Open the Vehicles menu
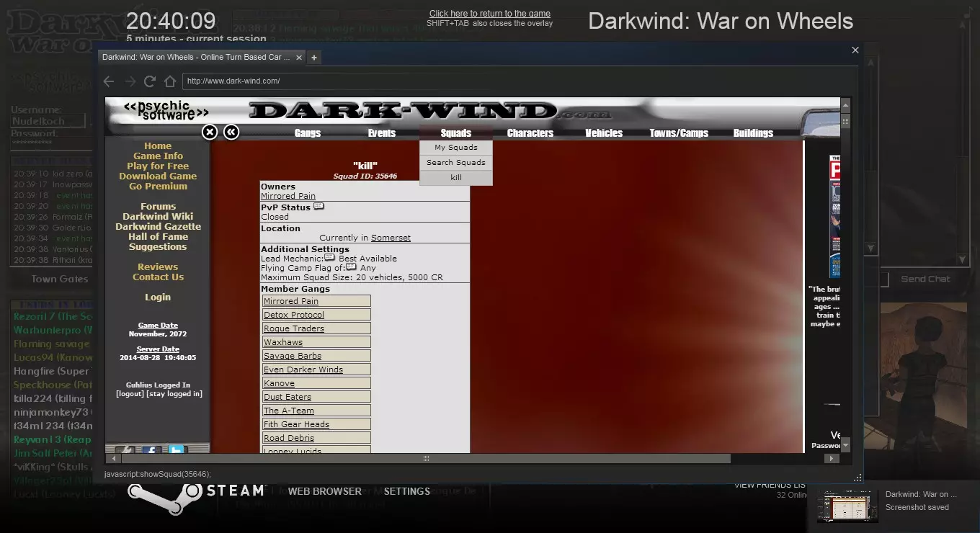 pyautogui.click(x=604, y=133)
